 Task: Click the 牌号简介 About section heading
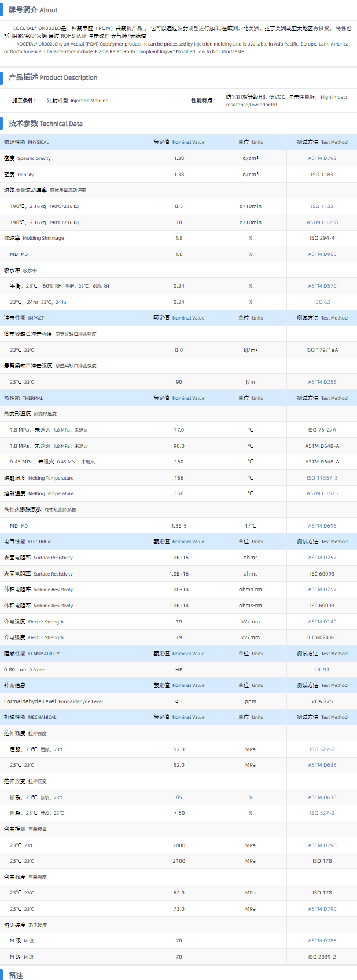tap(33, 10)
